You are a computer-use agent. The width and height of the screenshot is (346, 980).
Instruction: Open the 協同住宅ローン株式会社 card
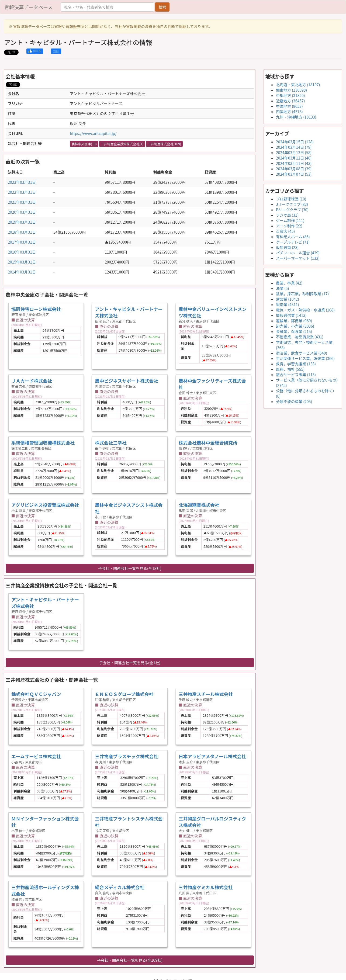point(36,309)
